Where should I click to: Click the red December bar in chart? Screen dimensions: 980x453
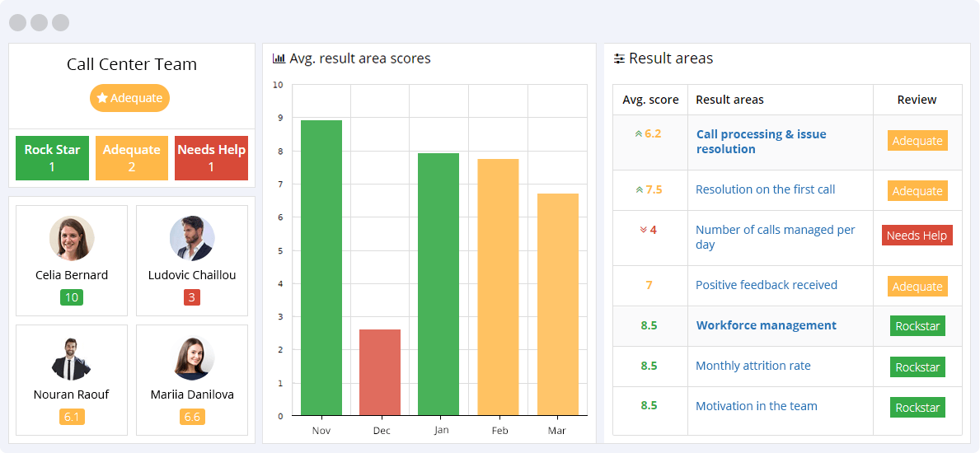pos(380,372)
